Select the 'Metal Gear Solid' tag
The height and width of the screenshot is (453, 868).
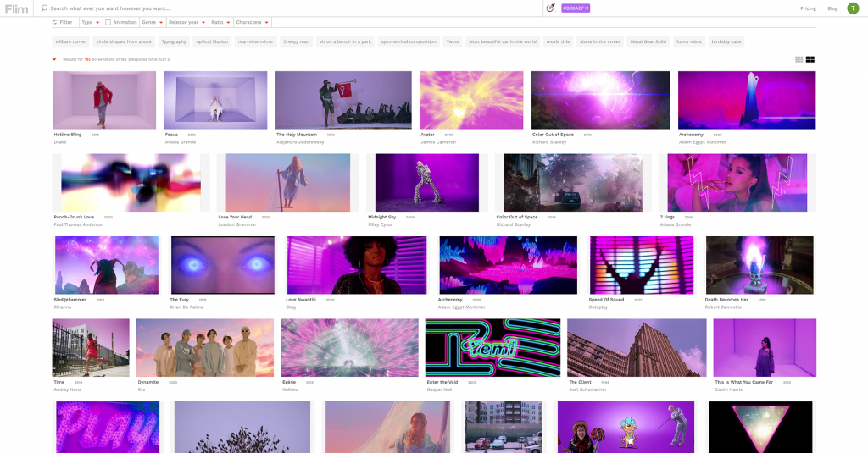(648, 42)
